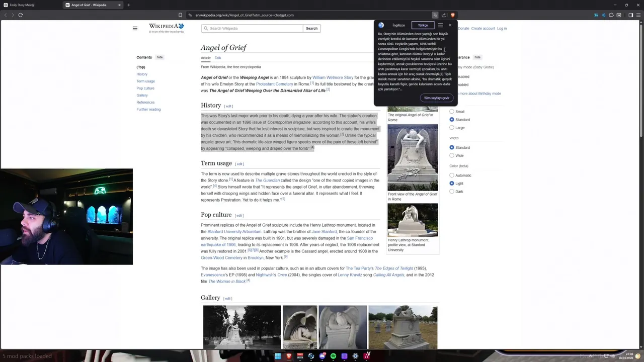The width and height of the screenshot is (644, 362).
Task: Go back with the browser back arrow
Action: click(x=6, y=15)
